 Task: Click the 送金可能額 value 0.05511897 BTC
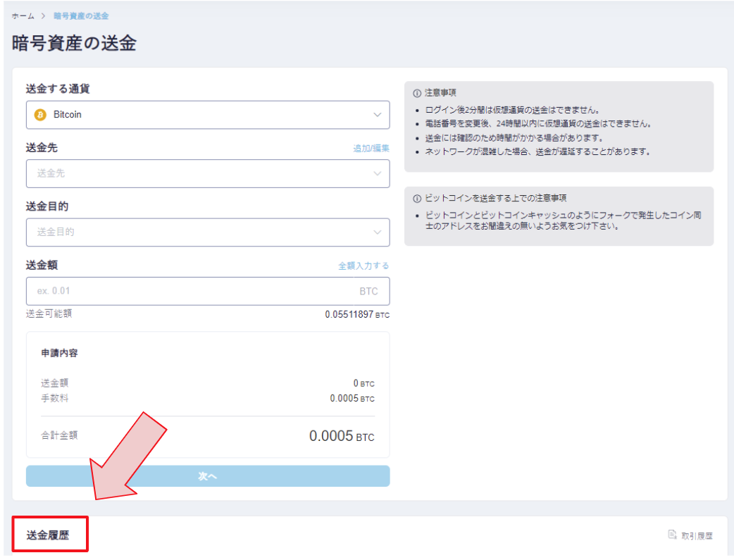[356, 315]
